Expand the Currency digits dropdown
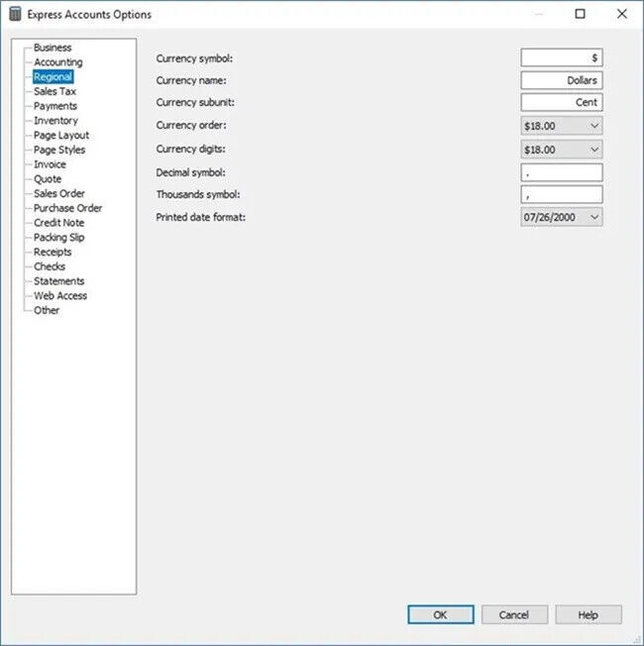This screenshot has width=644, height=646. (561, 150)
